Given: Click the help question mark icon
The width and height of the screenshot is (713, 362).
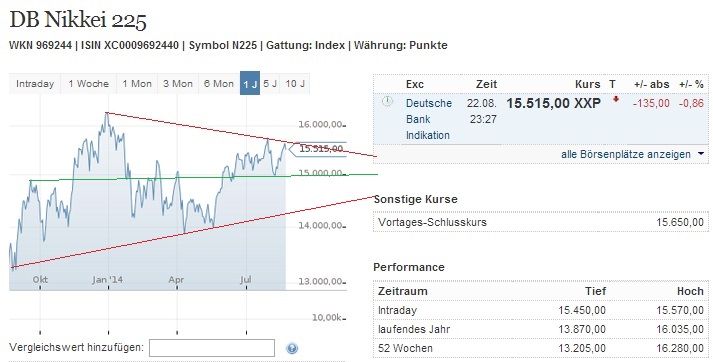Looking at the screenshot, I should coord(292,348).
